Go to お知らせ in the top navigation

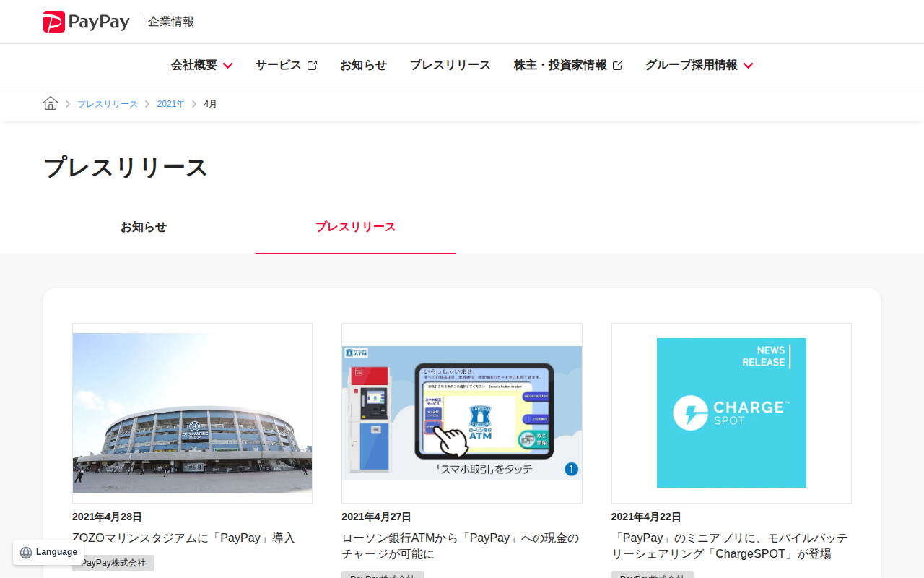click(363, 65)
